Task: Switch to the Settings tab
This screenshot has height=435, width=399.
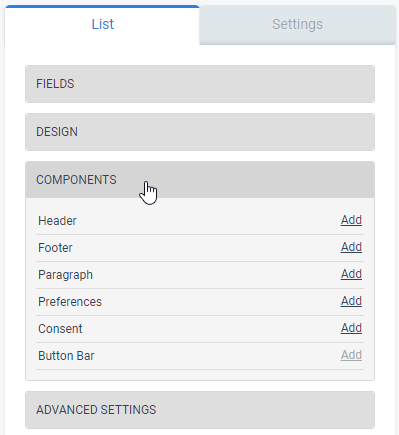Action: 297,24
